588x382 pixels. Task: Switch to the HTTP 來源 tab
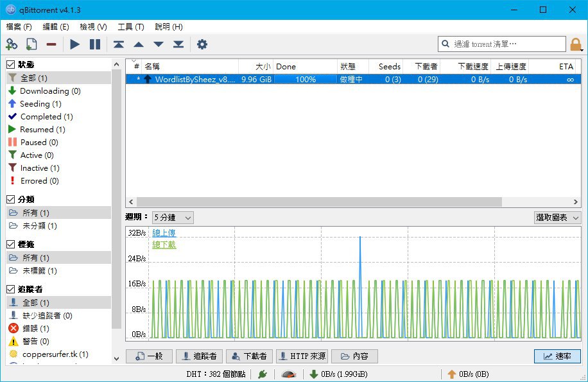click(302, 356)
